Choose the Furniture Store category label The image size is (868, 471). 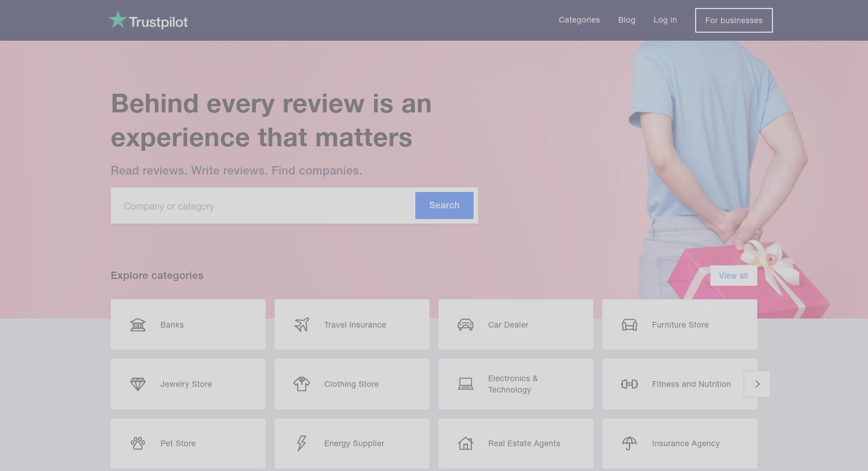click(x=680, y=325)
